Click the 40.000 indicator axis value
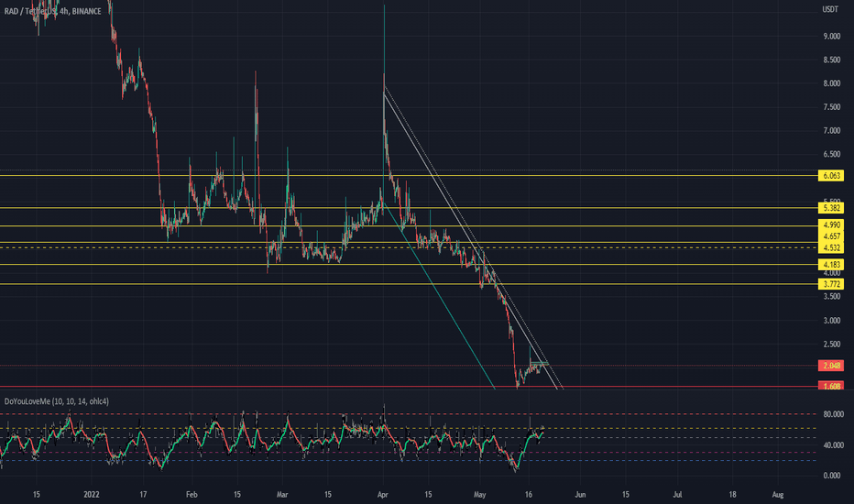This screenshot has width=854, height=504. click(x=833, y=445)
